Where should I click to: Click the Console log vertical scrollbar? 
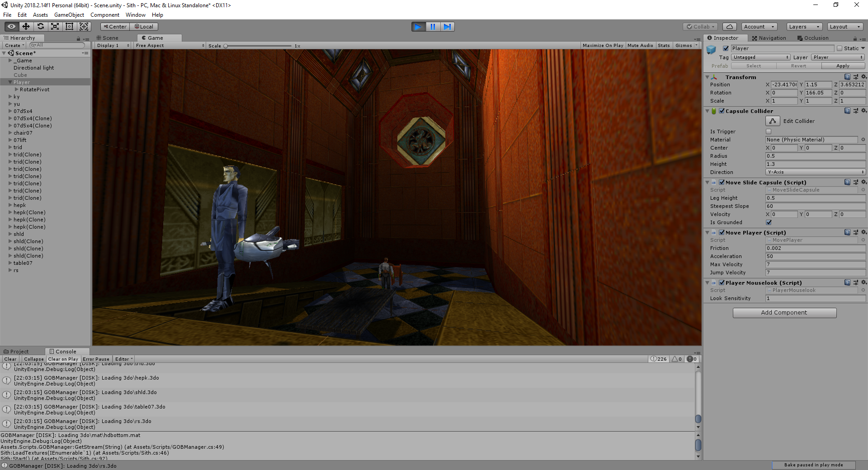tap(698, 397)
